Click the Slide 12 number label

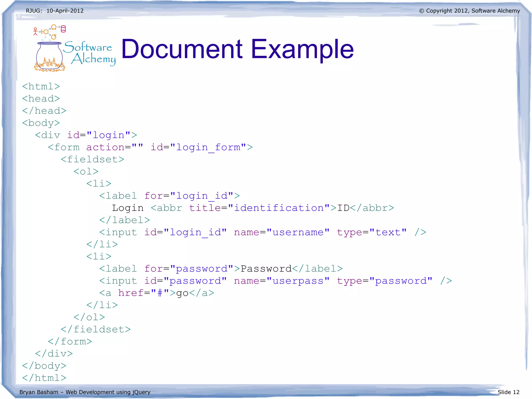(x=508, y=392)
